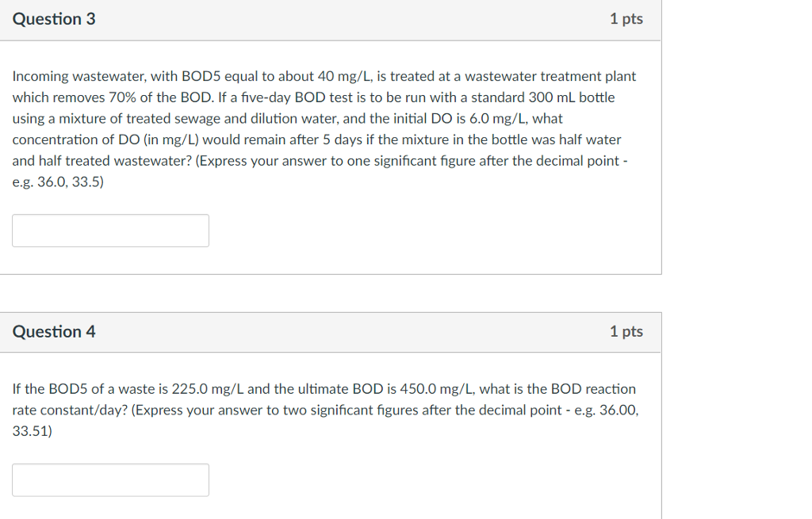Click the empty answer field under Question 4
This screenshot has width=812, height=519.
click(x=110, y=479)
